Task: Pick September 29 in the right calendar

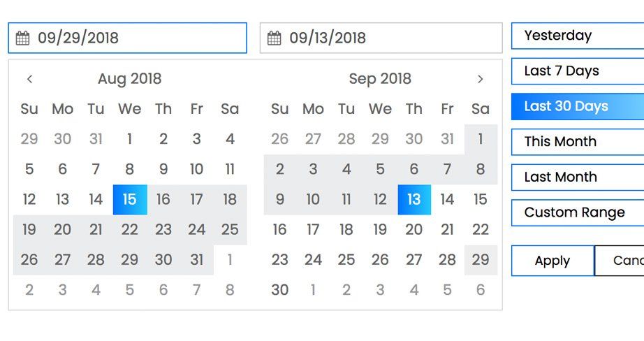Action: [x=481, y=260]
